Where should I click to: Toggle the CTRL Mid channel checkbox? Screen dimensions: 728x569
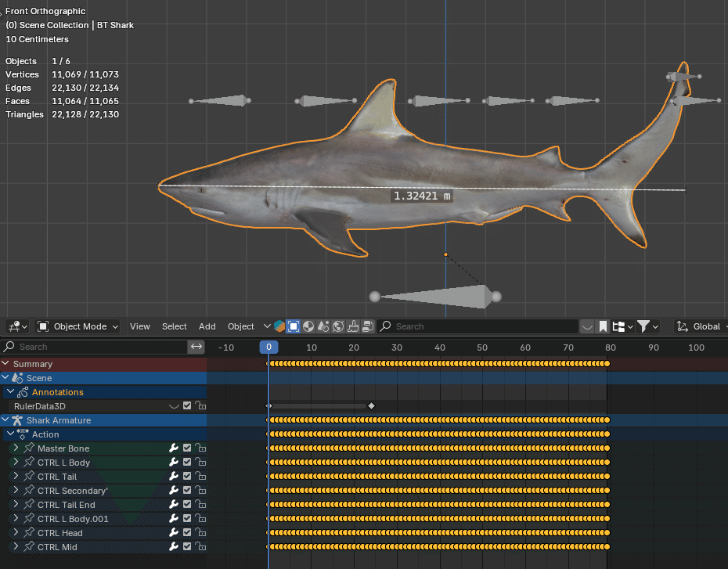(187, 547)
